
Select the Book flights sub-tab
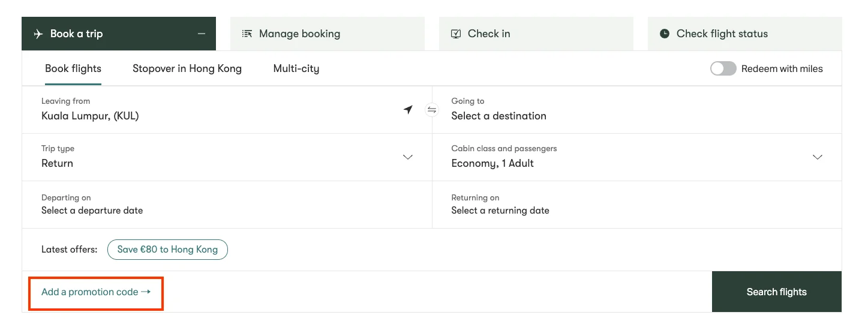tap(73, 68)
